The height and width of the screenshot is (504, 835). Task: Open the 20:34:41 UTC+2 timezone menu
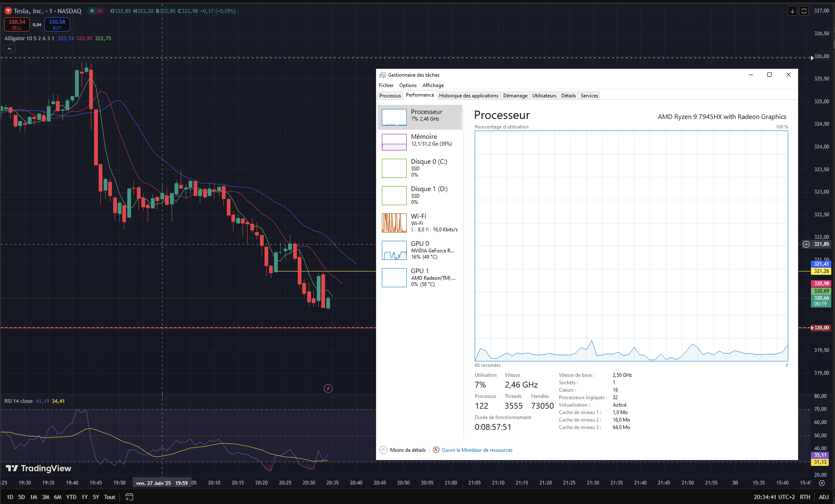(774, 497)
